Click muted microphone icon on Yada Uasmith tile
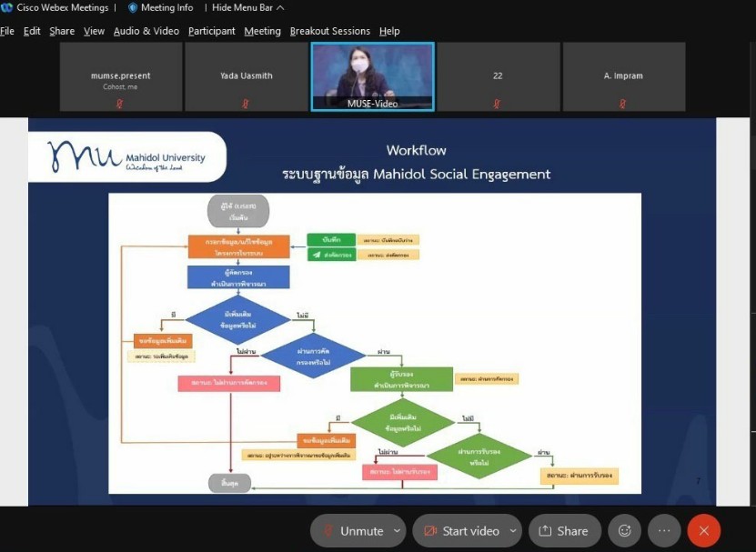The image size is (756, 552). [x=246, y=104]
